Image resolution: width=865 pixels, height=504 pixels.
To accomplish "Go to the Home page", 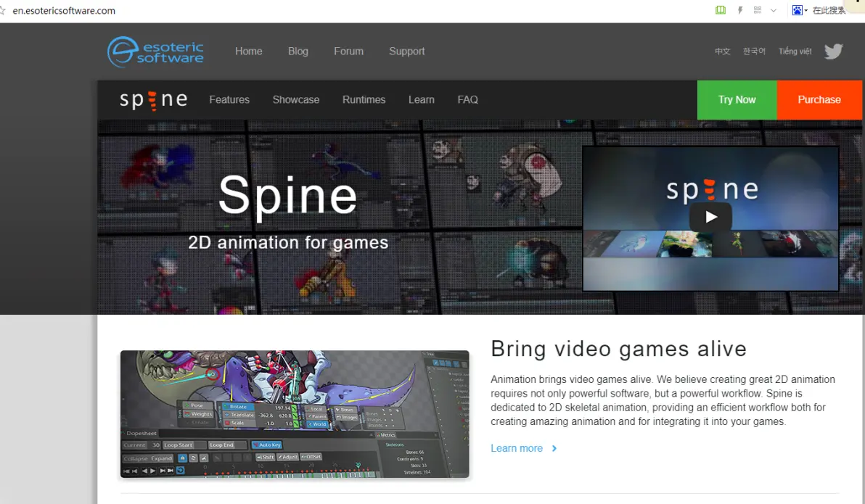I will (x=249, y=51).
